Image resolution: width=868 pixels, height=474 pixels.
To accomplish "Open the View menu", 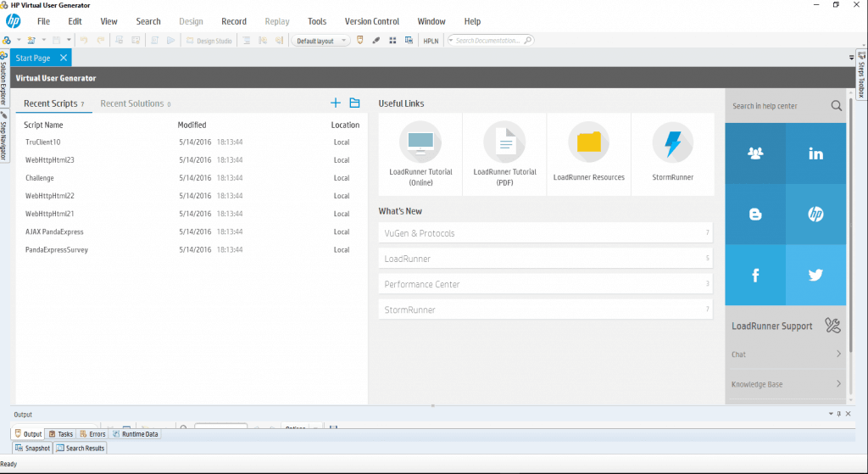I will pyautogui.click(x=108, y=21).
